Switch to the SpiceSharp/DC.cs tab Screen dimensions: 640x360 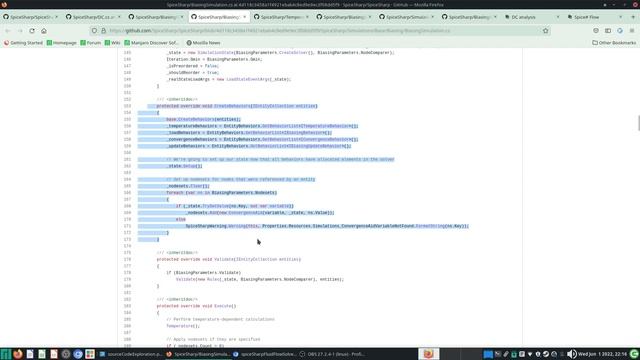(x=94, y=17)
